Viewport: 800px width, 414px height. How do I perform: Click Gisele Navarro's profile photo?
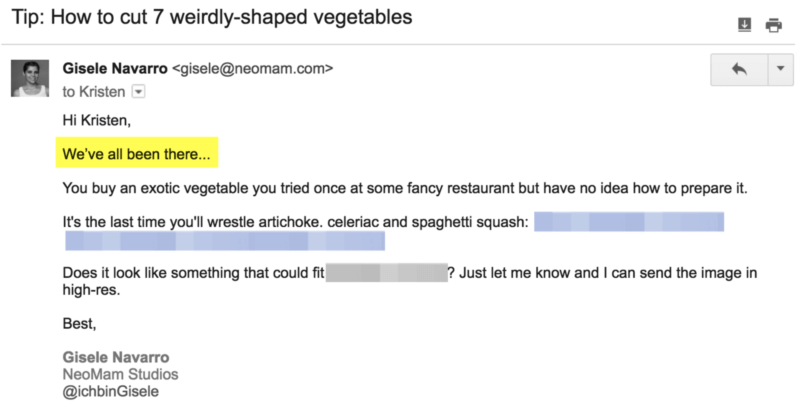(30, 78)
